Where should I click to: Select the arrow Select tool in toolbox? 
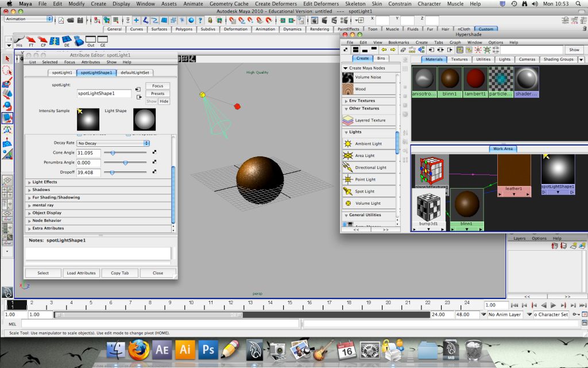(7, 59)
